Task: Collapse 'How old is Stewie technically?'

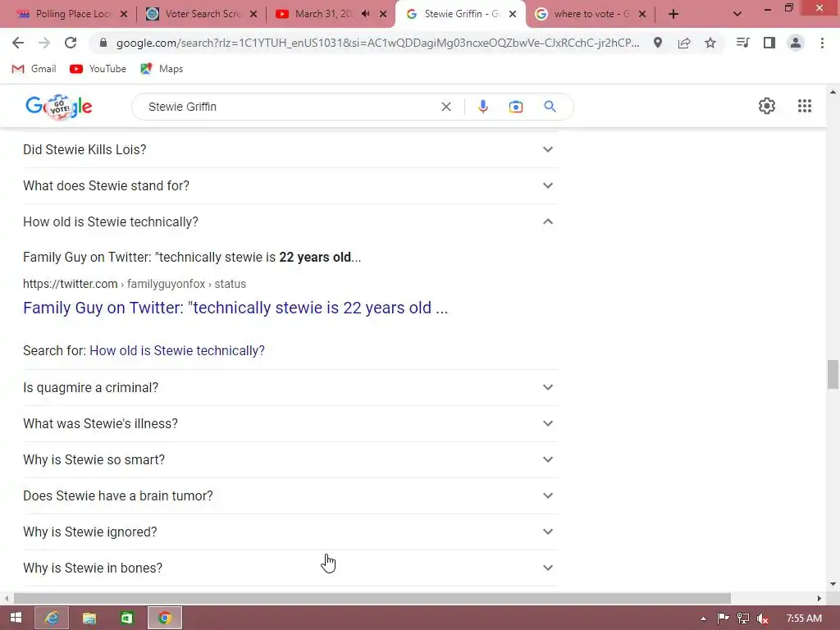Action: [290, 221]
